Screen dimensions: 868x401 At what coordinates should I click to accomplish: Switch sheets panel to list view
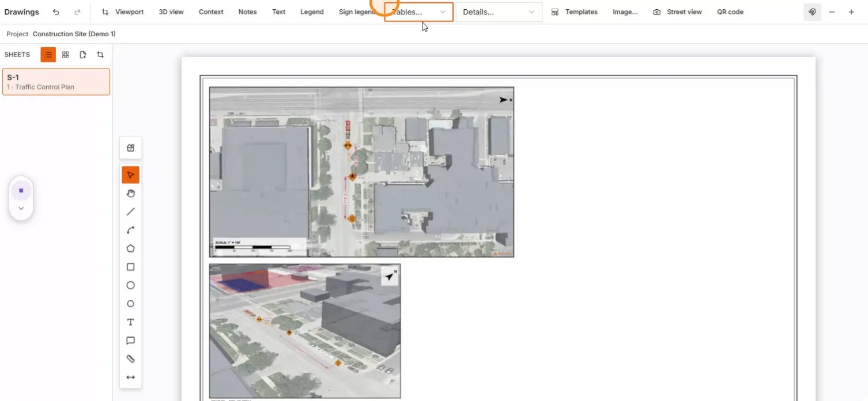tap(48, 55)
